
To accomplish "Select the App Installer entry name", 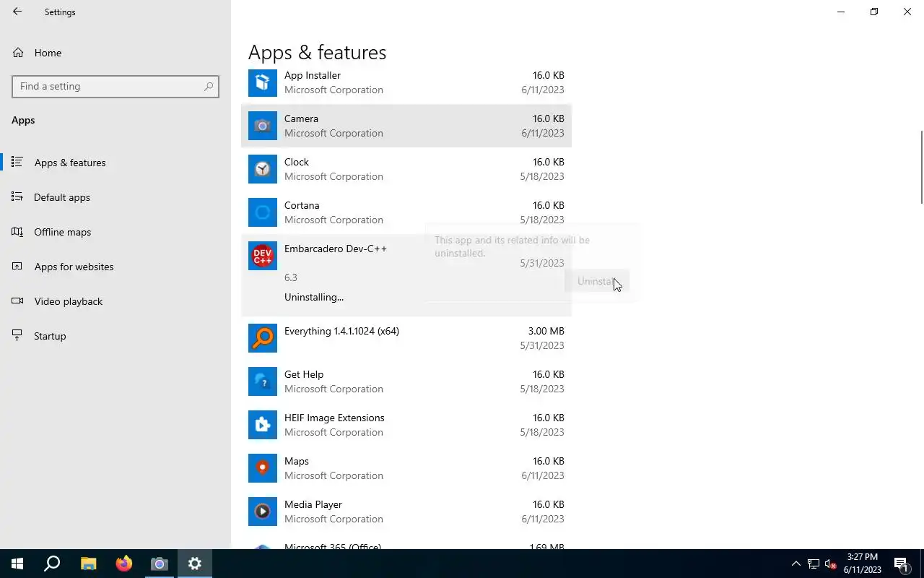I will (313, 75).
